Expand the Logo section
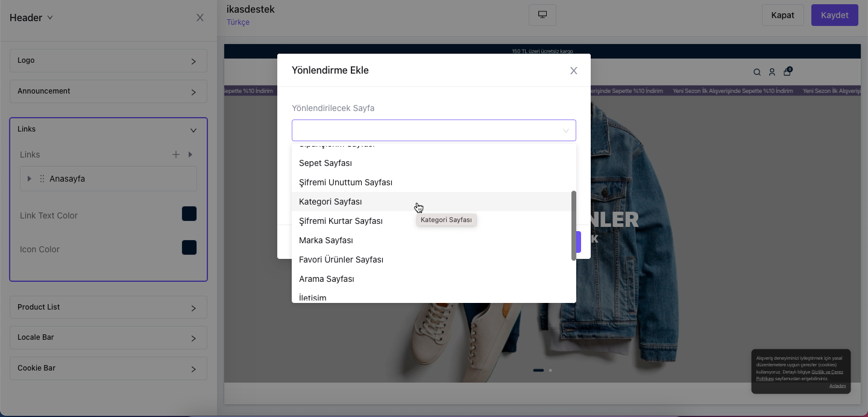The width and height of the screenshot is (868, 417). (x=108, y=61)
